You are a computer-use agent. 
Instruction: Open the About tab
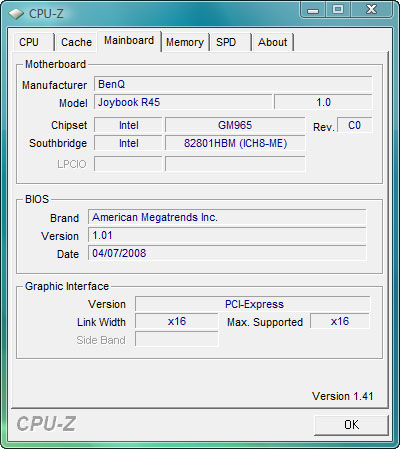(272, 42)
